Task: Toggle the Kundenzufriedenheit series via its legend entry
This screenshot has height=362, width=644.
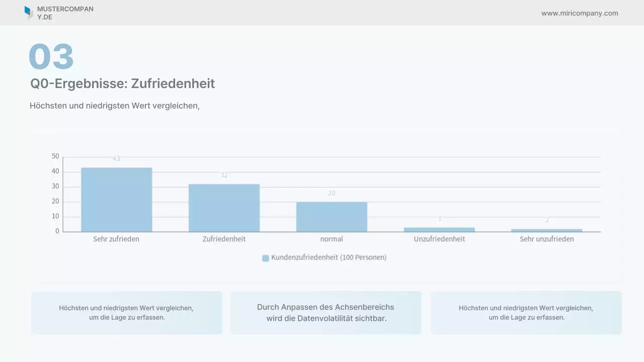Action: coord(325,257)
